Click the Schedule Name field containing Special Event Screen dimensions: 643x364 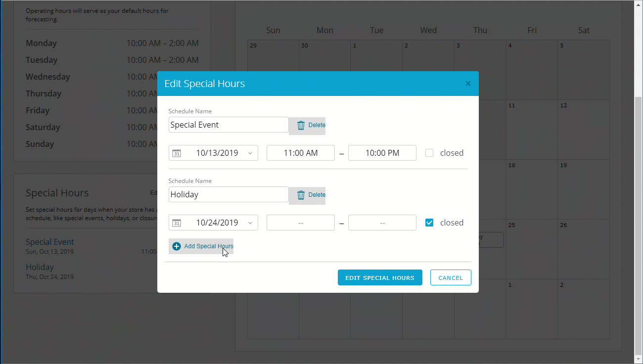(229, 125)
